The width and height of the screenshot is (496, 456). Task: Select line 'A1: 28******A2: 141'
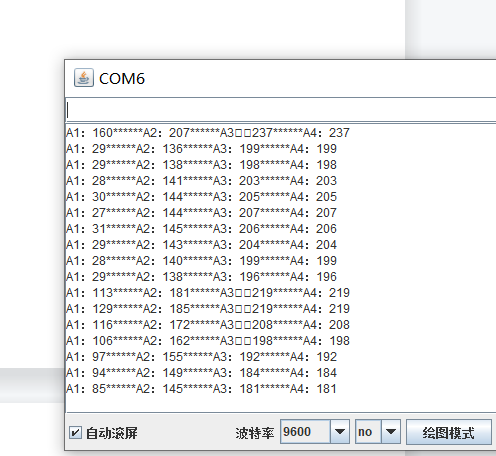coord(201,181)
